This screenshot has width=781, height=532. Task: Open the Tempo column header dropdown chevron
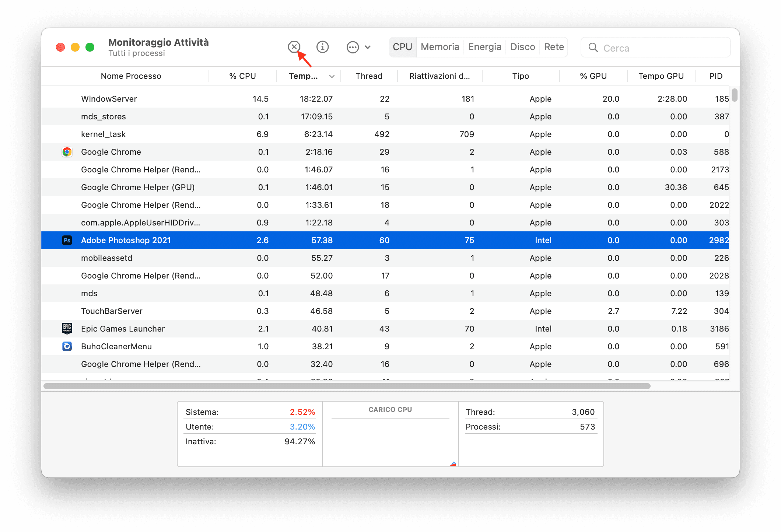click(x=332, y=76)
